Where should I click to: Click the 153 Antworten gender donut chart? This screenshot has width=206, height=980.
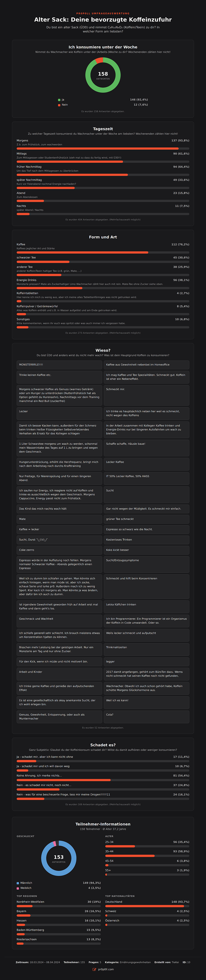click(x=59, y=859)
